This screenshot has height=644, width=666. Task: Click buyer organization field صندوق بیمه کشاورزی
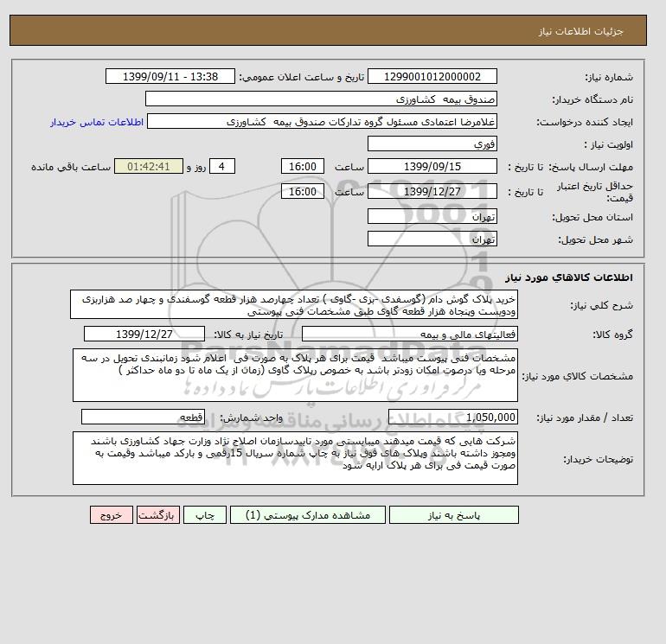(x=321, y=99)
